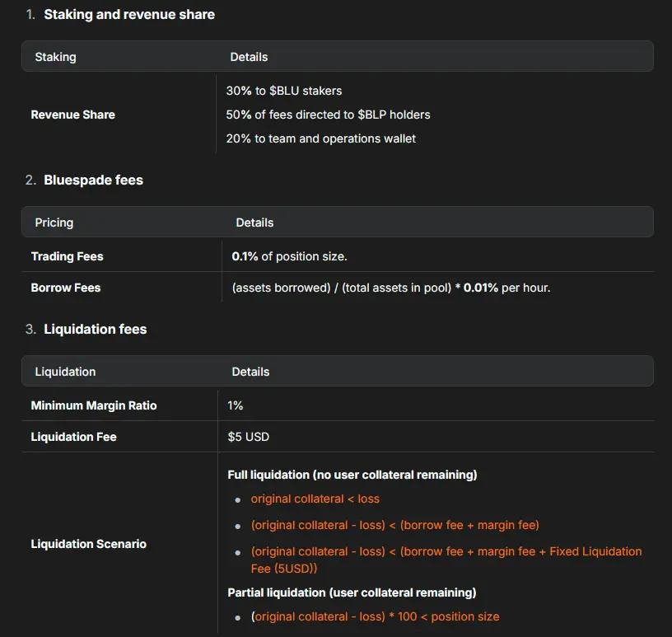The height and width of the screenshot is (637, 672).
Task: Click the "0.1% of position size" value
Action: pos(289,256)
